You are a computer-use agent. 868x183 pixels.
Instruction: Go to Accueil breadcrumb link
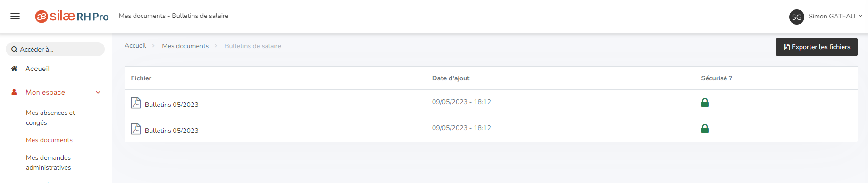[135, 46]
